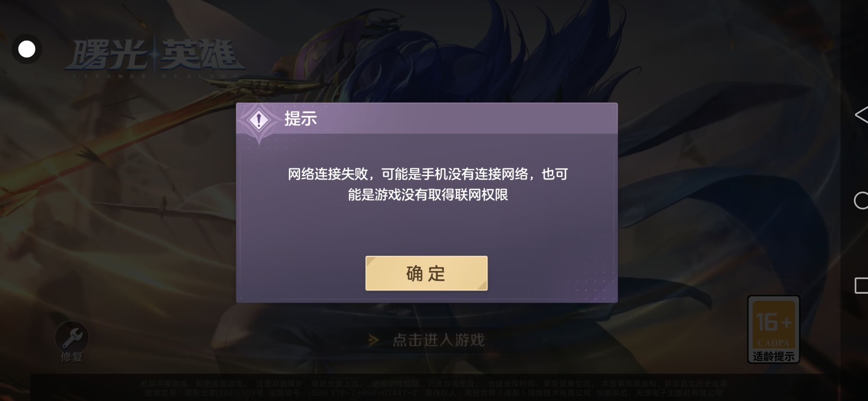Screen dimensions: 868x401
Task: Tap the Android home circle button
Action: click(861, 201)
